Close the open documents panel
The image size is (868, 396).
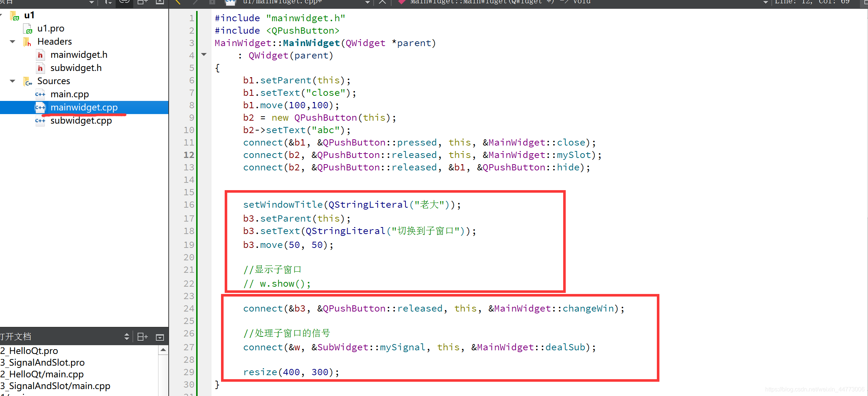(x=160, y=337)
